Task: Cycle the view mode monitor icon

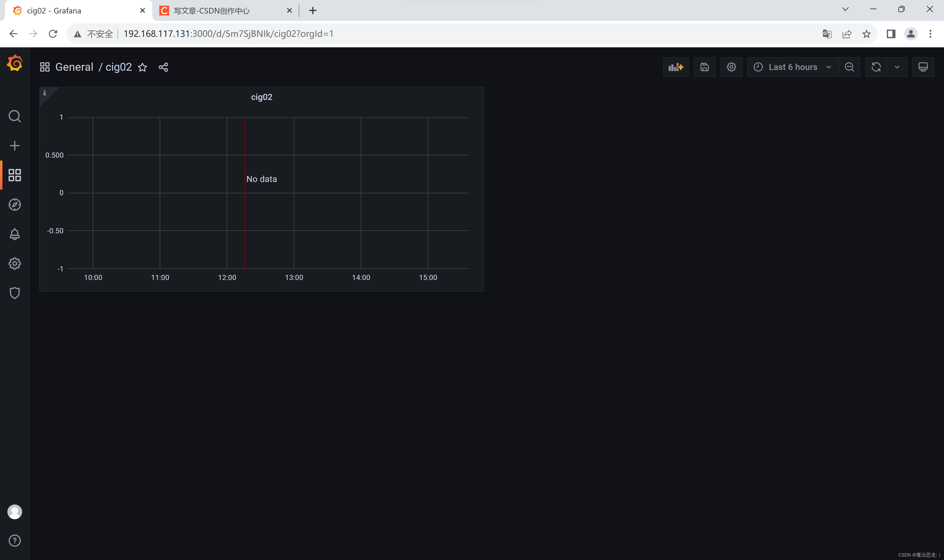Action: click(x=923, y=67)
